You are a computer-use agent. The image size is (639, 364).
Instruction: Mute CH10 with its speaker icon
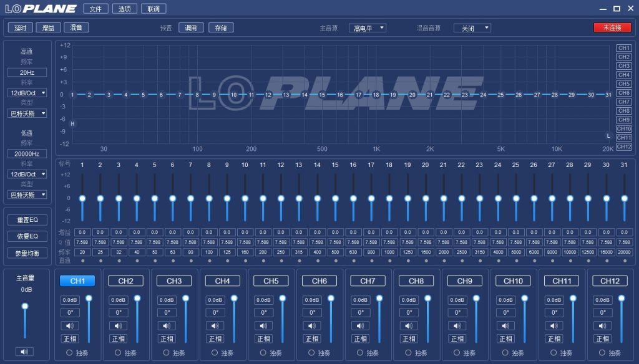[505, 326]
